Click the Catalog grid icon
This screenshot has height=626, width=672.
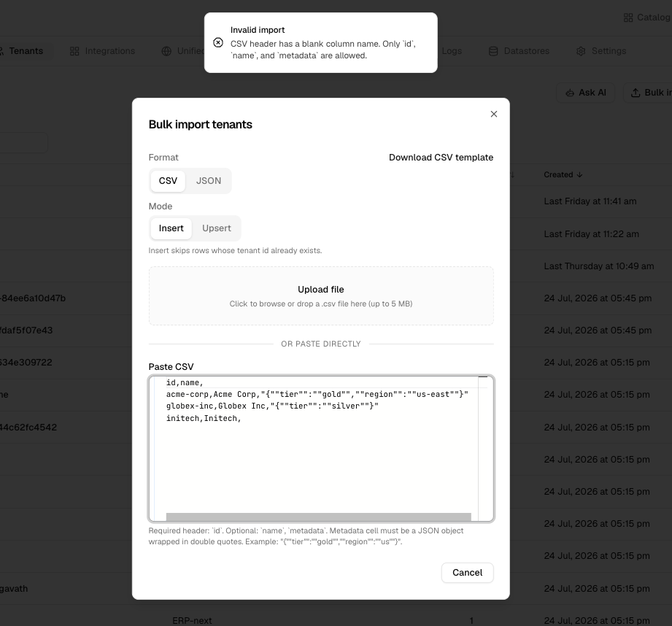click(x=628, y=18)
